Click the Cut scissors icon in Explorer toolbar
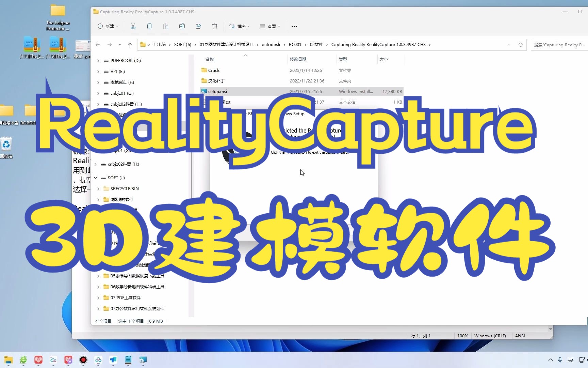The height and width of the screenshot is (368, 588). point(133,26)
